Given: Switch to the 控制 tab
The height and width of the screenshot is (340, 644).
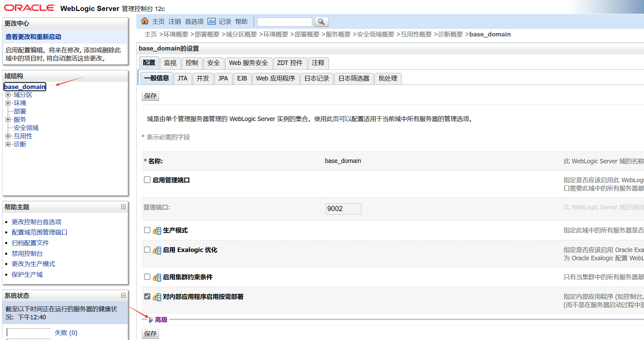Looking at the screenshot, I should [x=192, y=63].
